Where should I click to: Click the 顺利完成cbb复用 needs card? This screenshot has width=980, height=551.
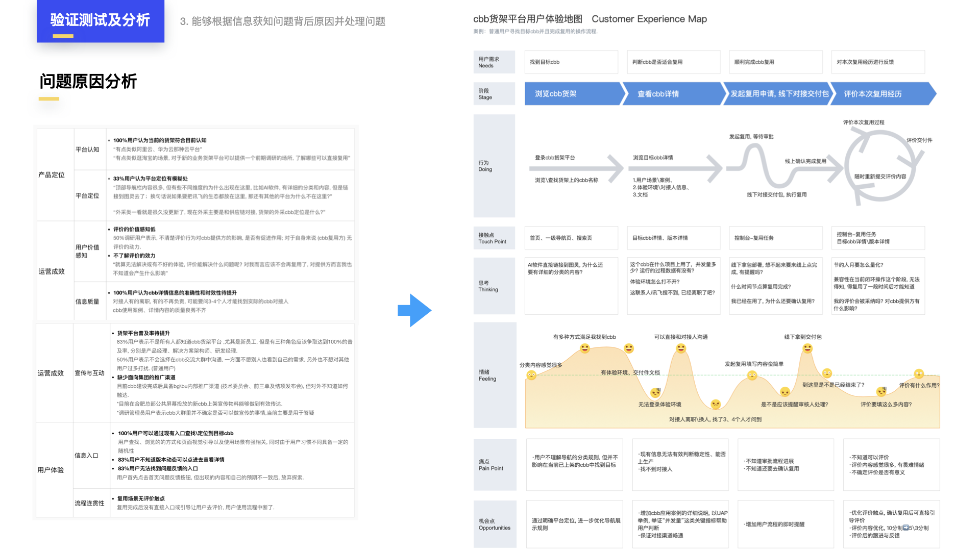(776, 62)
